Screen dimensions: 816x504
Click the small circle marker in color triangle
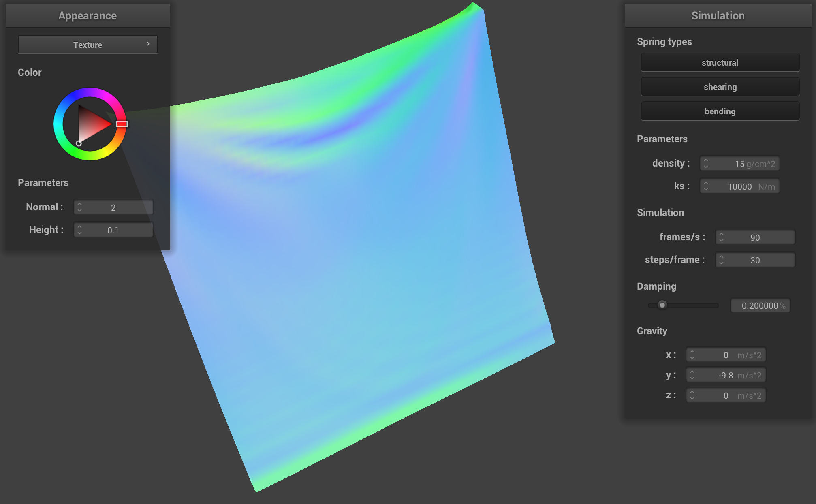pyautogui.click(x=79, y=143)
